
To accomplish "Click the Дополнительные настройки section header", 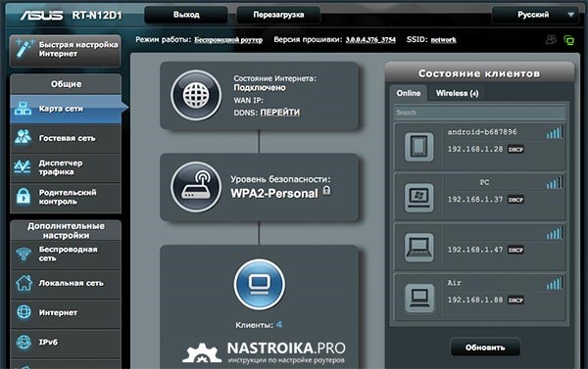I will 66,230.
